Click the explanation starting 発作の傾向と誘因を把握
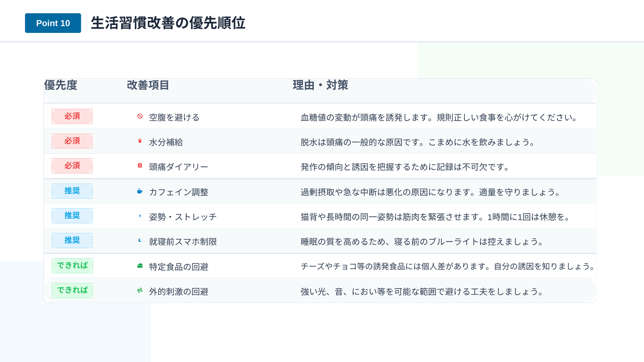 point(405,167)
